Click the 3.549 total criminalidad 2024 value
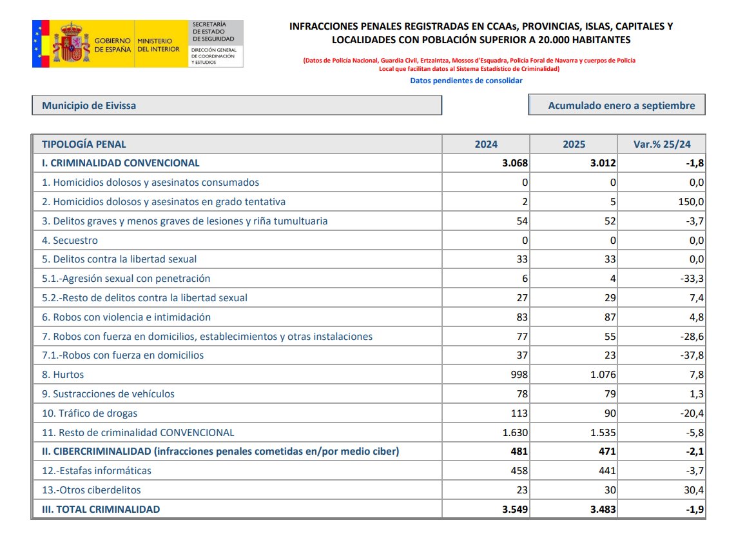Viewport: 756px width, 536px height. click(x=514, y=510)
